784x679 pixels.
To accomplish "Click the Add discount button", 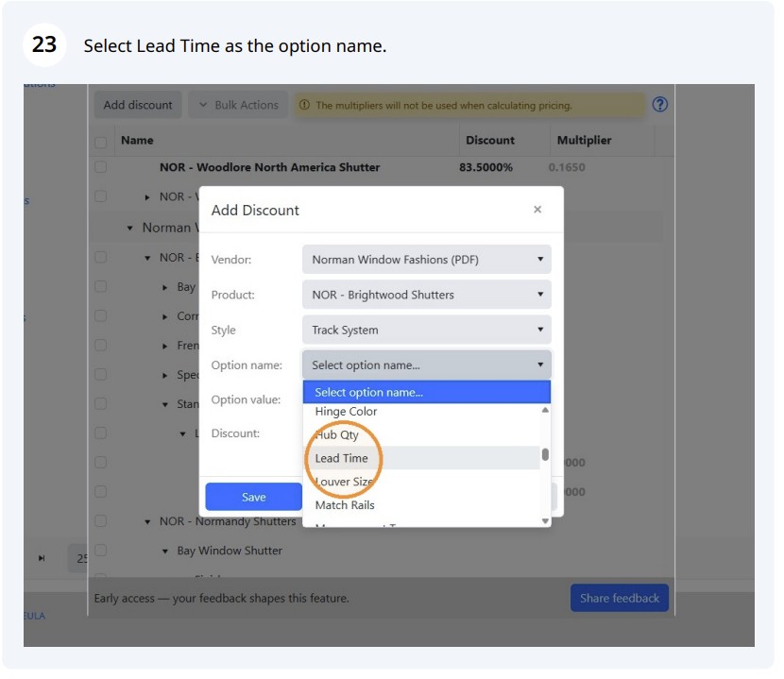I will (x=138, y=105).
